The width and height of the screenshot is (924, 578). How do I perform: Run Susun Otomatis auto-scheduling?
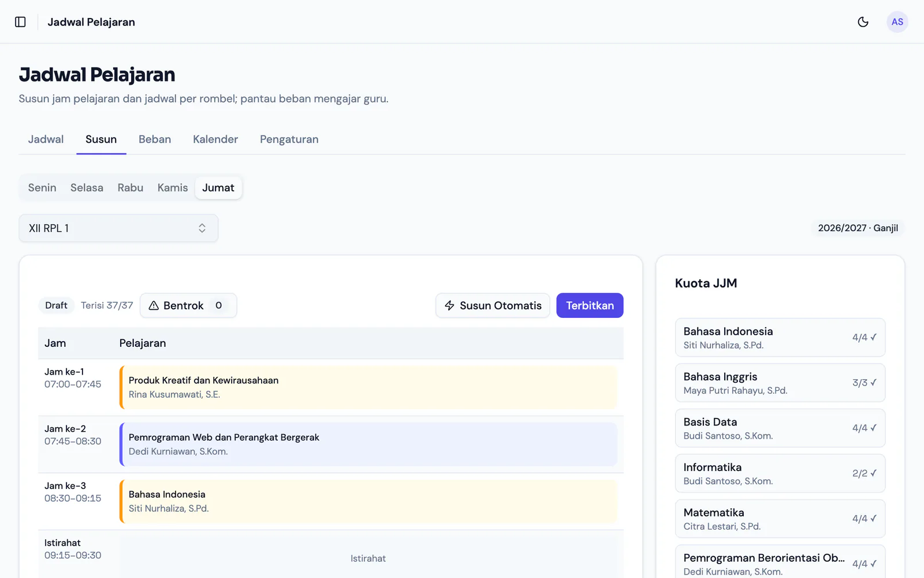[x=493, y=305]
